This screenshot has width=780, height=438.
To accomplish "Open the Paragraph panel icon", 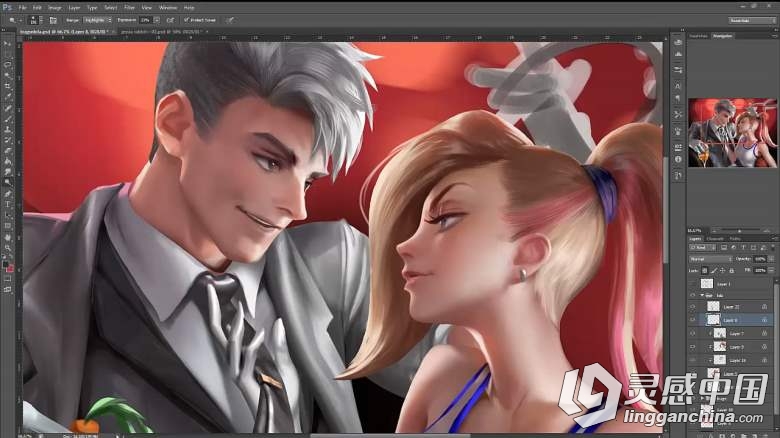I will (678, 98).
